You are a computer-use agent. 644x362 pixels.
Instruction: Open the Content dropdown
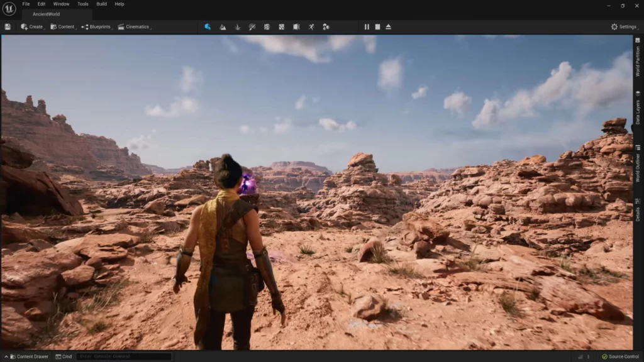click(63, 26)
